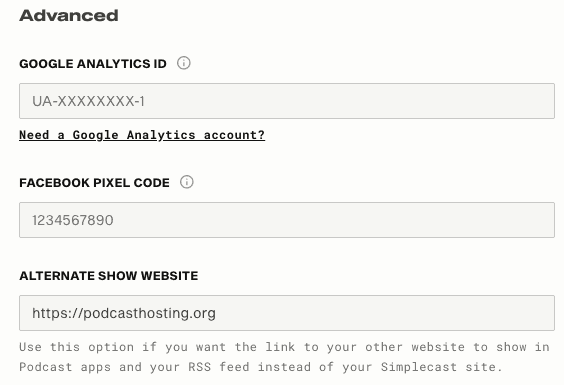Click the 1234567890 placeholder text
Screen dimensions: 564x385
pyautogui.click(x=73, y=220)
